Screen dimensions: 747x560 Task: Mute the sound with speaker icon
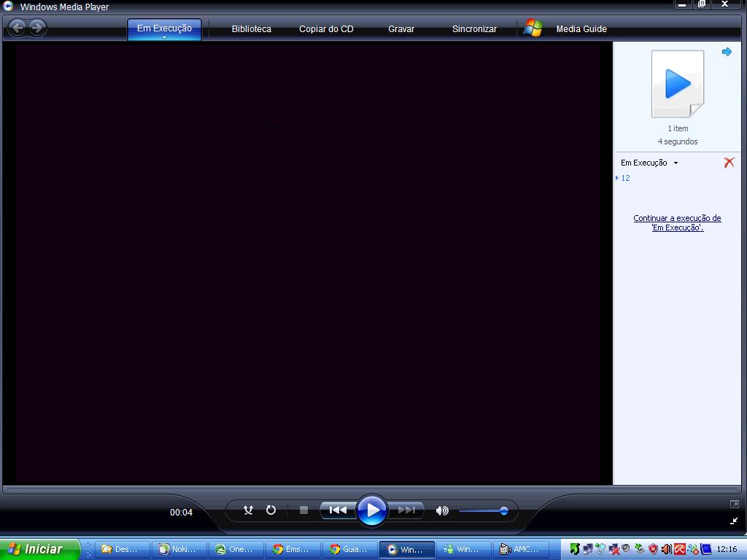pyautogui.click(x=442, y=511)
